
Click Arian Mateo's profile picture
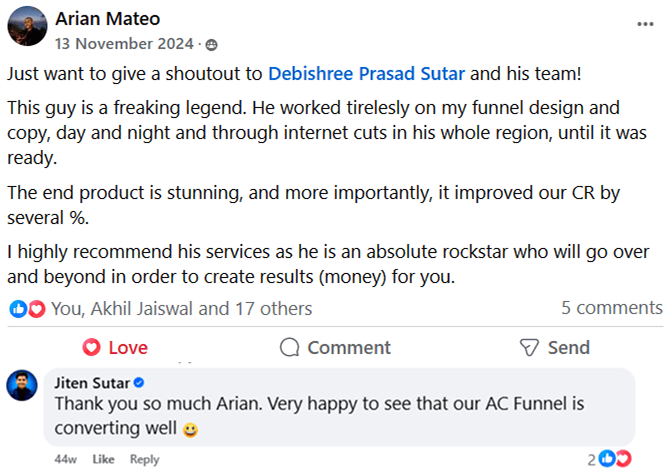point(25,27)
